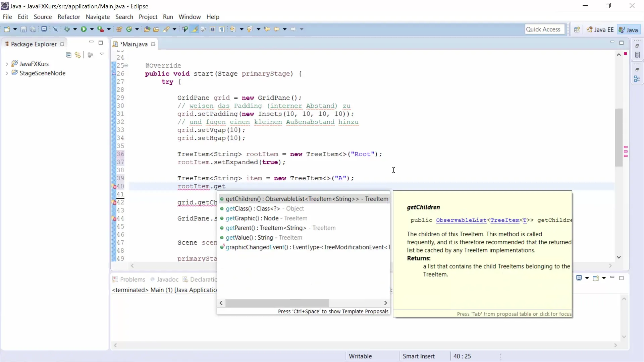Image resolution: width=644 pixels, height=362 pixels.
Task: Click the Save All toolbar icon
Action: click(x=33, y=29)
